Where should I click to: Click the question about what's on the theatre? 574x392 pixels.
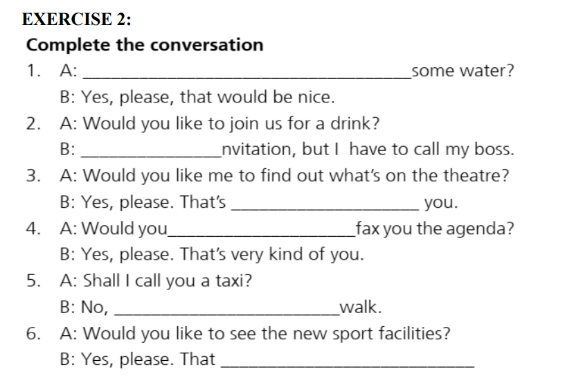point(296,176)
